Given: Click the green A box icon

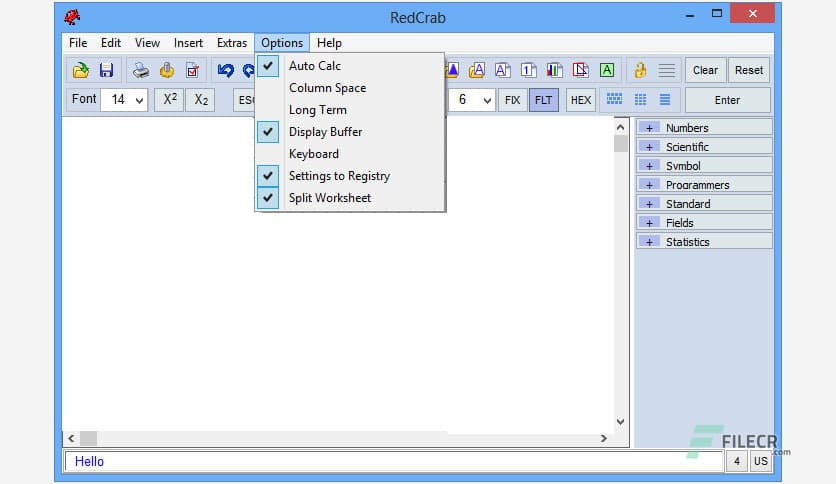Looking at the screenshot, I should pos(607,70).
